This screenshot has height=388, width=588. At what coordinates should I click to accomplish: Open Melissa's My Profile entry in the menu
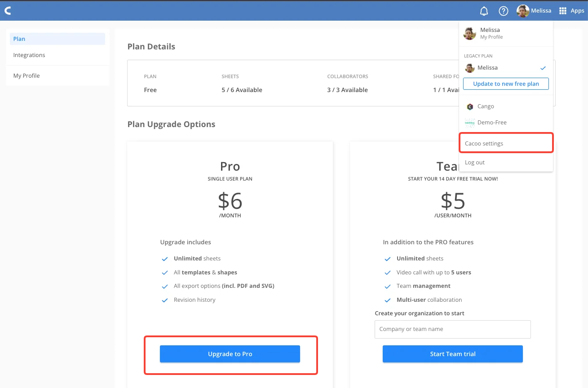[x=506, y=33]
